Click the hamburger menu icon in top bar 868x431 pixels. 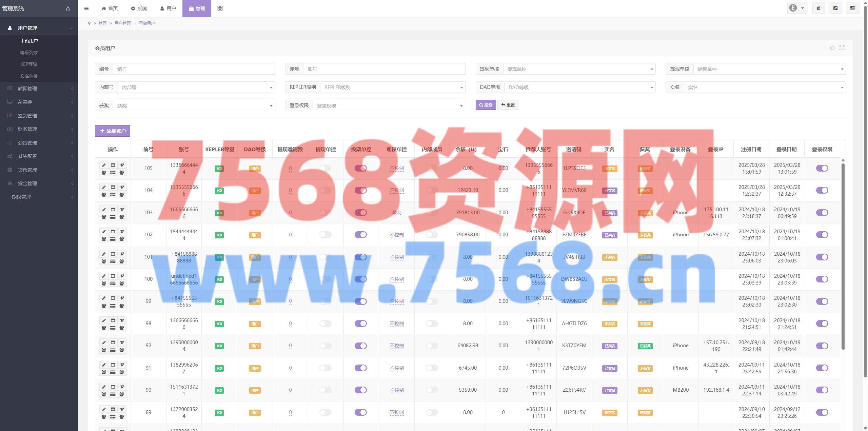[86, 8]
